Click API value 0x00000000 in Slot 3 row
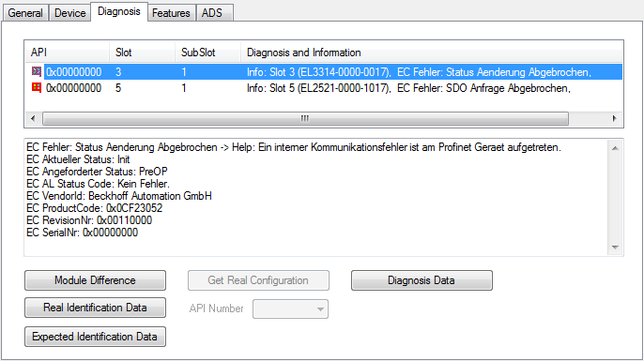The image size is (644, 361). (73, 72)
